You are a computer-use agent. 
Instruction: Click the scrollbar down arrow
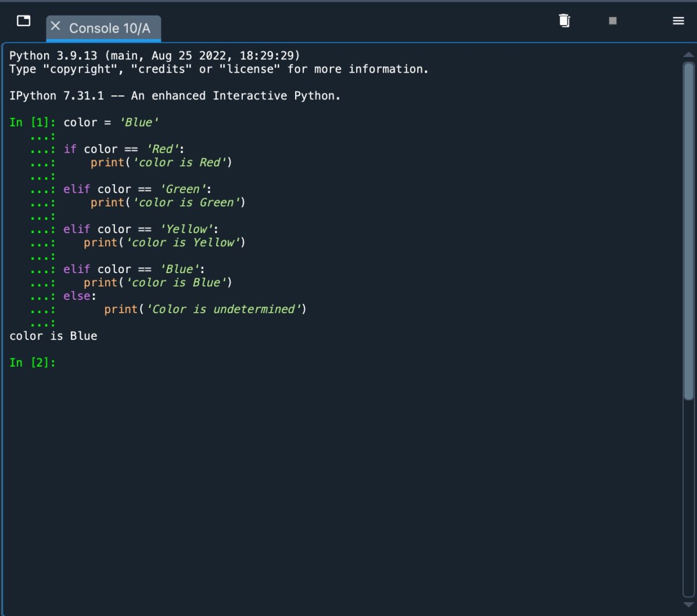(689, 605)
